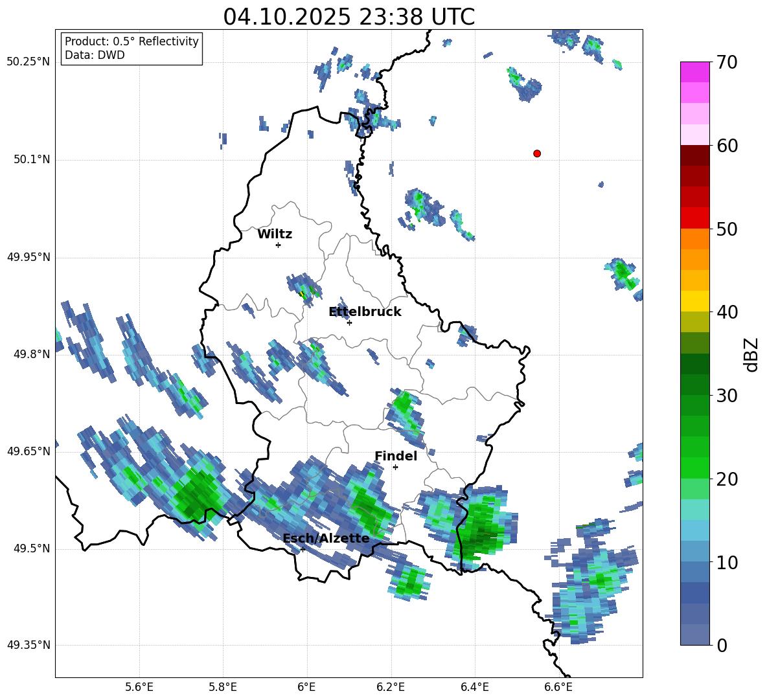Image resolution: width=767 pixels, height=700 pixels.
Task: Click the '5.8°E' longitude tick label
Action: click(x=223, y=687)
